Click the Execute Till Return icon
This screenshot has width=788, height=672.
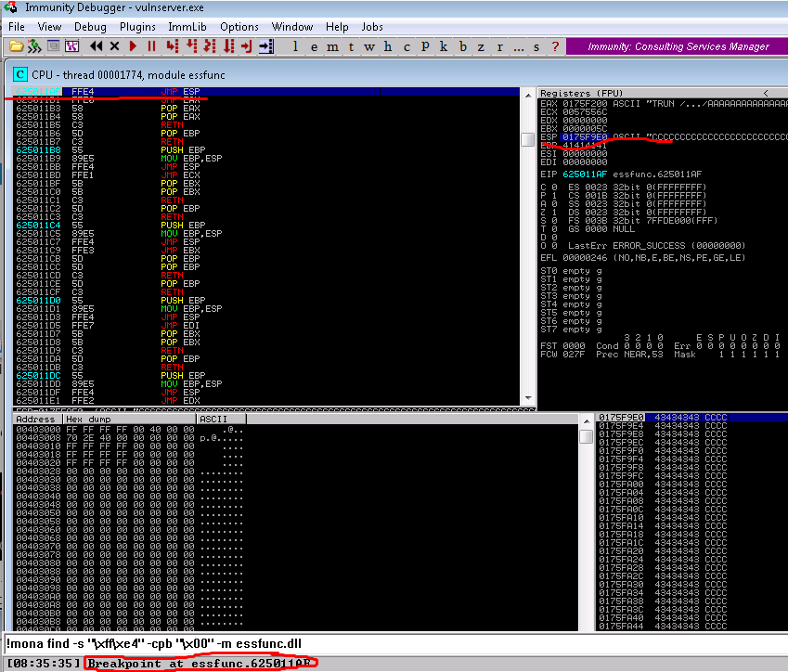pyautogui.click(x=247, y=46)
